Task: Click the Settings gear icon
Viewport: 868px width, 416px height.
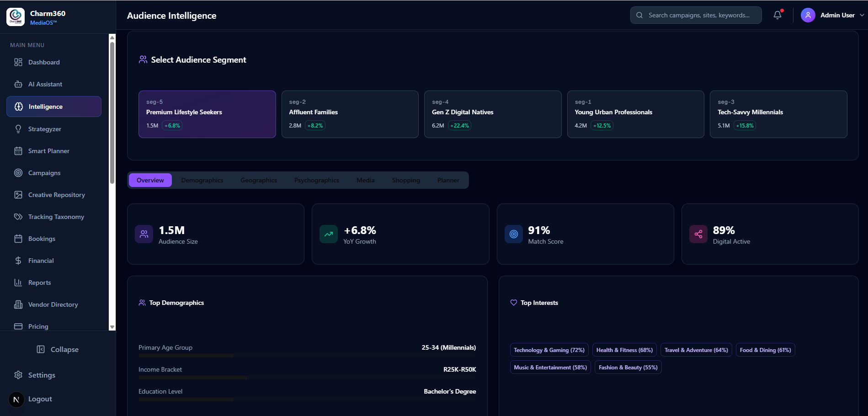Action: click(x=18, y=375)
